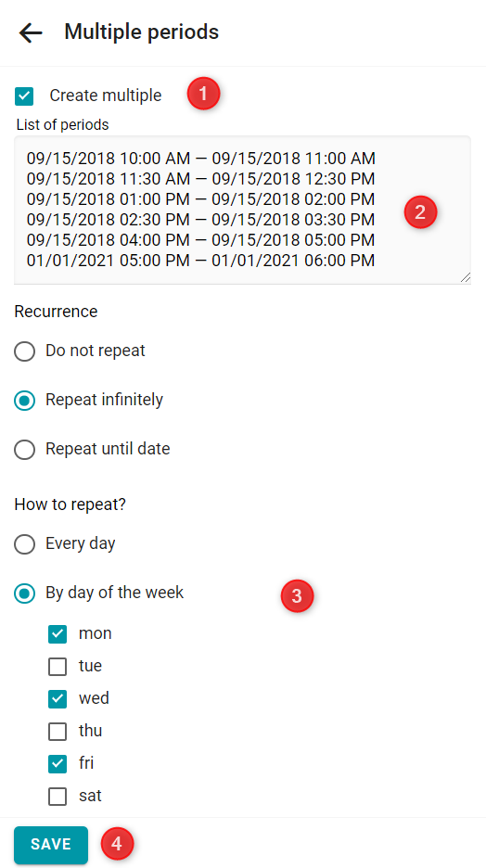Click the red marker number 3
The image size is (486, 868).
pyautogui.click(x=297, y=596)
